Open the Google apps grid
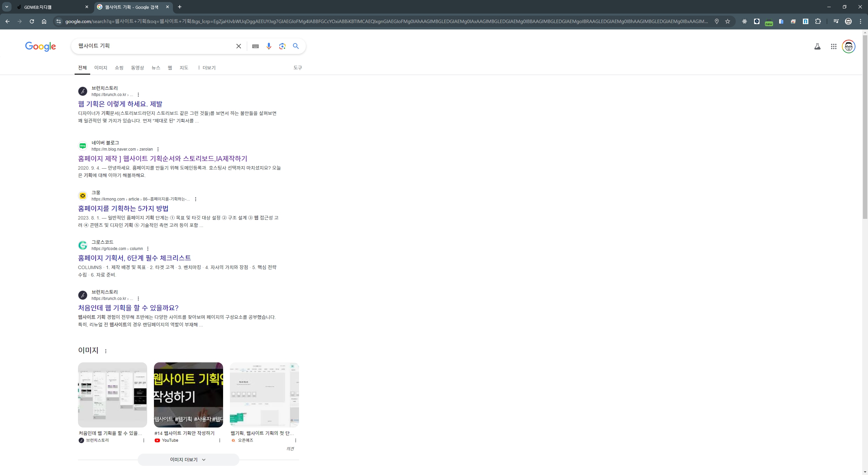Image resolution: width=868 pixels, height=475 pixels. (833, 46)
